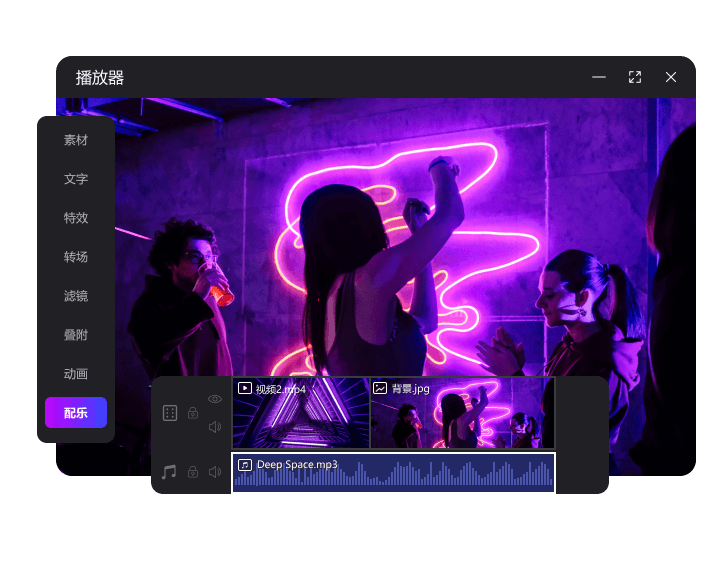Viewport: 722px width, 572px height.
Task: Lock the audio track
Action: point(193,472)
